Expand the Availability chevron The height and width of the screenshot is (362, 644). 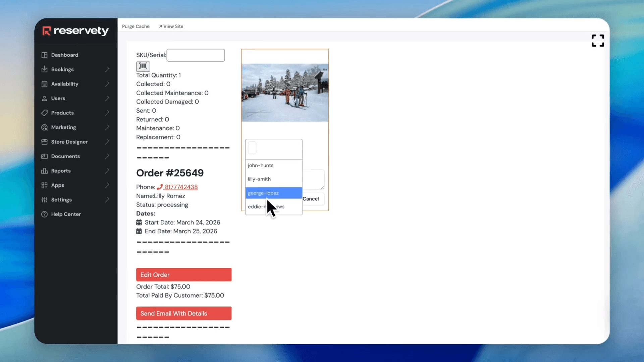tap(107, 84)
